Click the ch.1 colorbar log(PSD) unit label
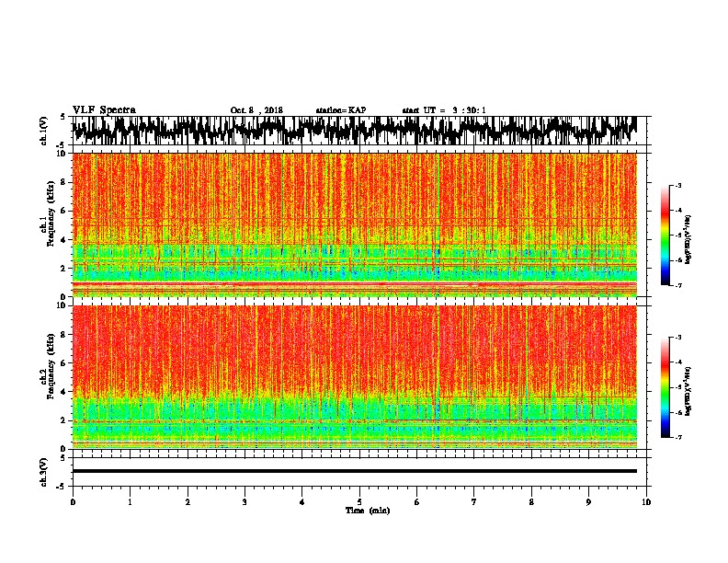 688,240
